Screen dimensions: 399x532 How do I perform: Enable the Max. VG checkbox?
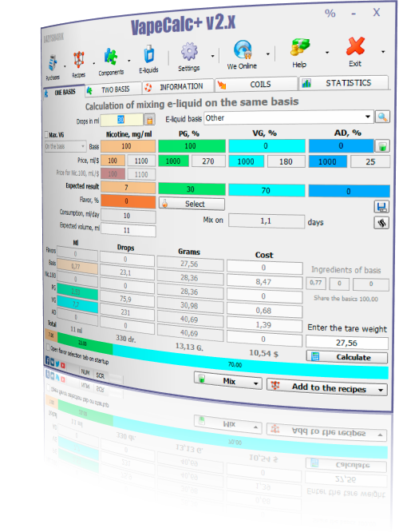[46, 134]
